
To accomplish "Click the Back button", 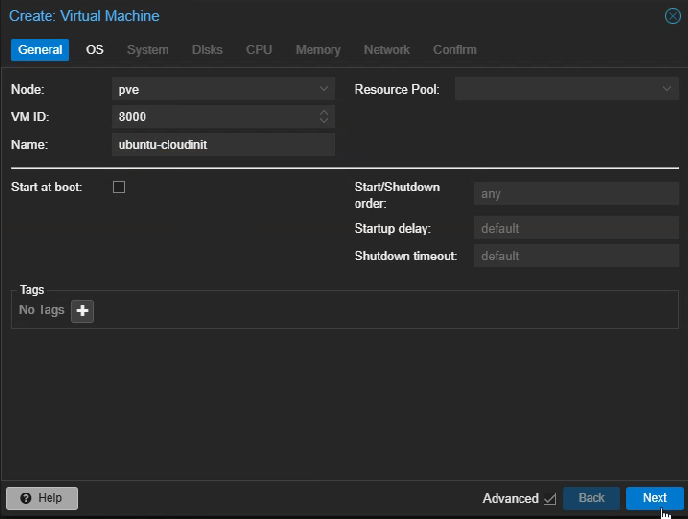I will [x=591, y=498].
